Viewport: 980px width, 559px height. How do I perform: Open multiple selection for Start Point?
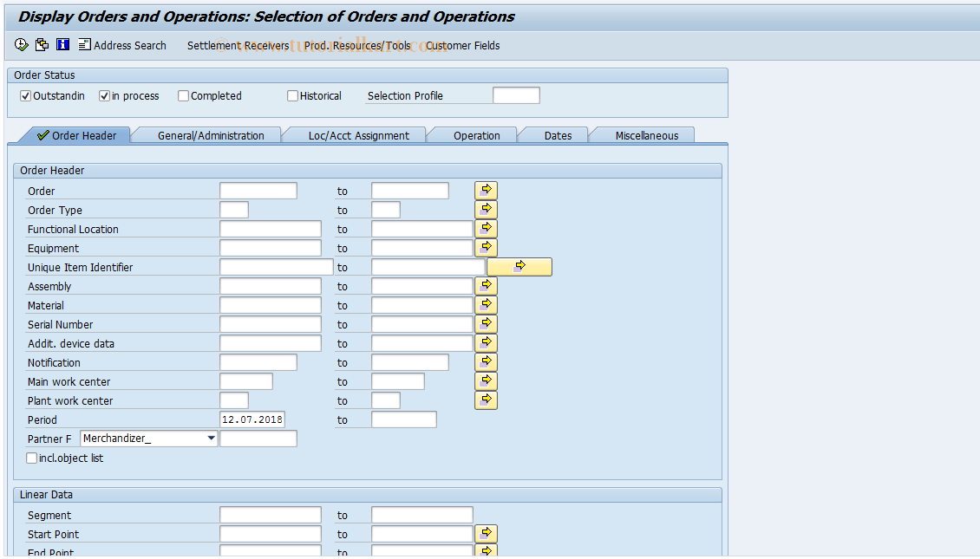pos(486,533)
